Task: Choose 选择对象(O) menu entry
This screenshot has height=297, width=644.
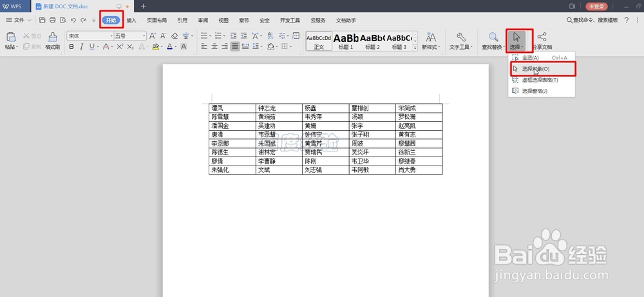Action: click(542, 69)
